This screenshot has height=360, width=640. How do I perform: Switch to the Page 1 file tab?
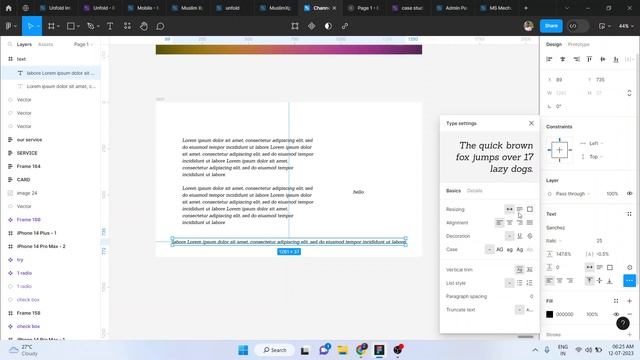pyautogui.click(x=364, y=8)
